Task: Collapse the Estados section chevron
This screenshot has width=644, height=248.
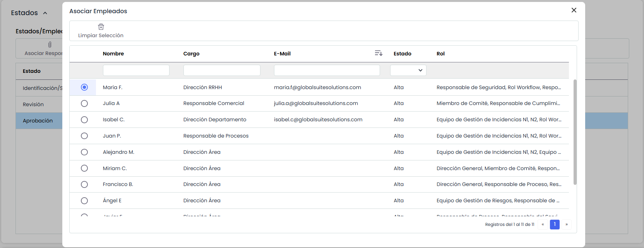Action: 45,13
